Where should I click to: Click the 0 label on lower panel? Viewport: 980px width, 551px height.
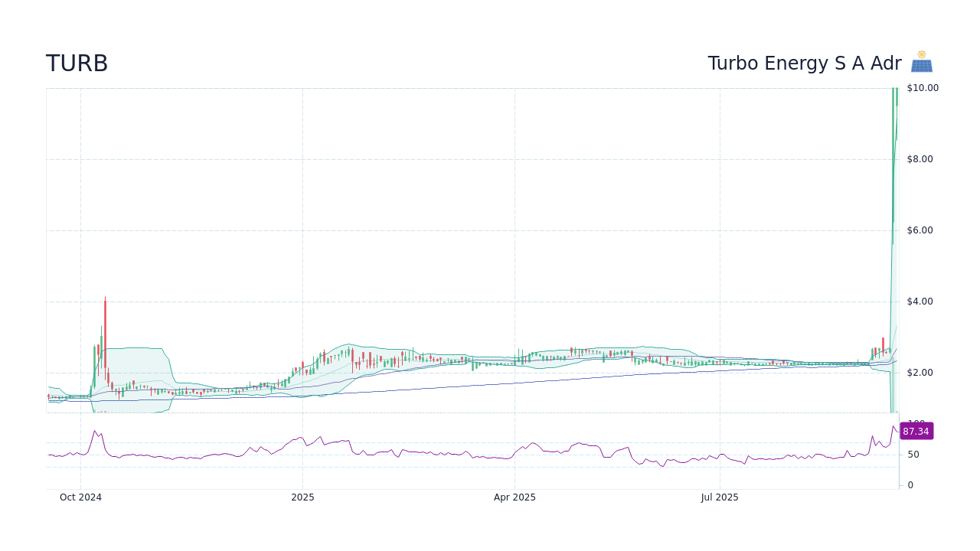(x=910, y=484)
